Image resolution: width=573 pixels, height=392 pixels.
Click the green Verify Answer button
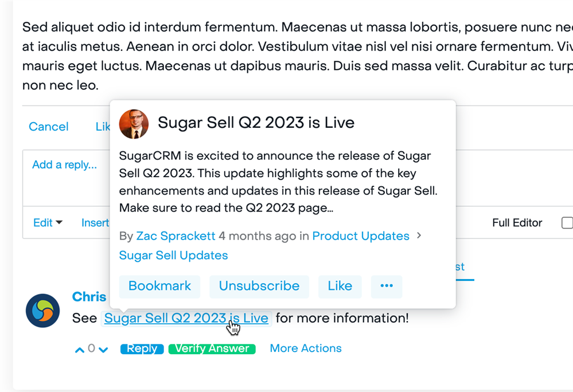pyautogui.click(x=212, y=348)
